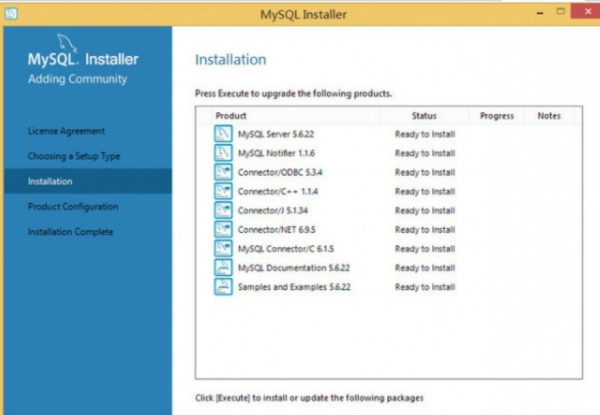The image size is (600, 415).
Task: Click the Notes column header
Action: [x=549, y=116]
